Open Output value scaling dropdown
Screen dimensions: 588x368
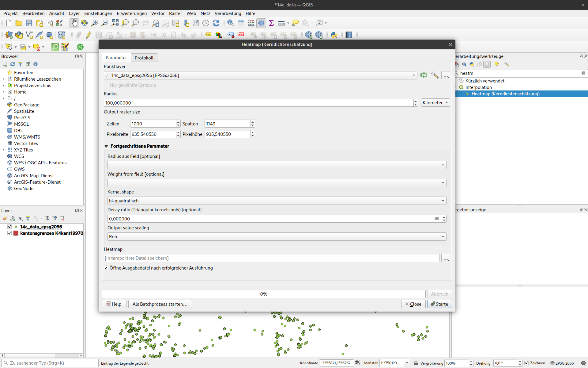point(277,237)
